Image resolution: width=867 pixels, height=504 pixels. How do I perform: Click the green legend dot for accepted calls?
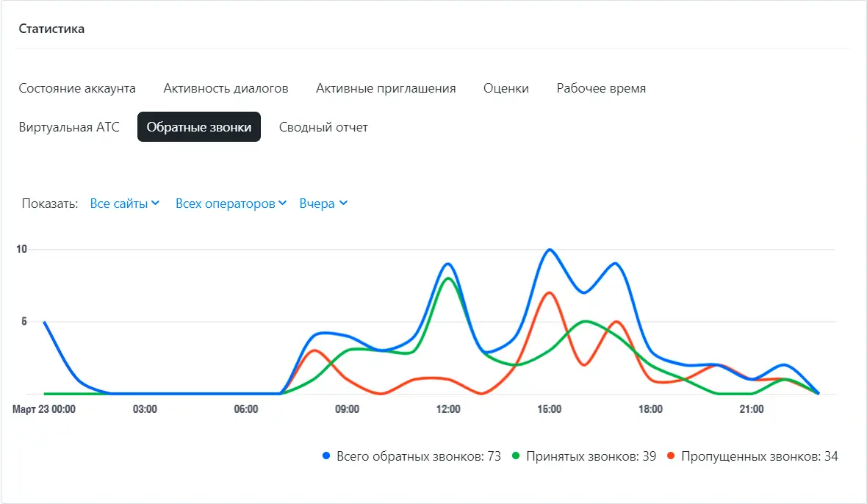(516, 456)
